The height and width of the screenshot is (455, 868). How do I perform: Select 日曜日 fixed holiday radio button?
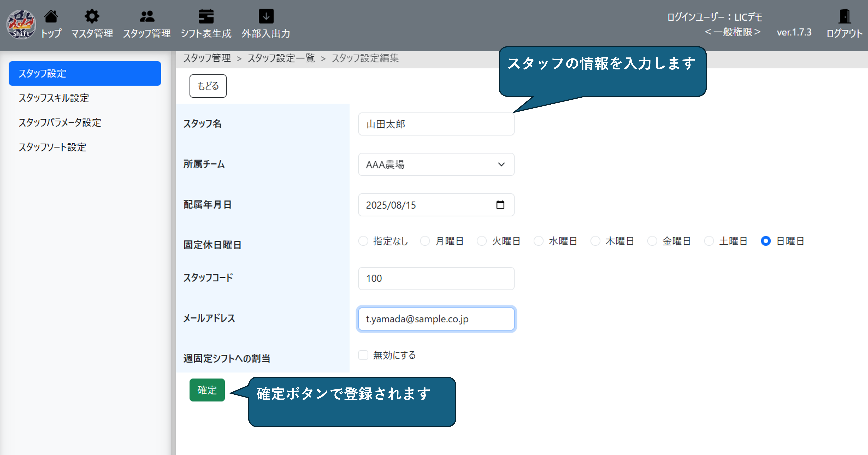[x=766, y=241]
